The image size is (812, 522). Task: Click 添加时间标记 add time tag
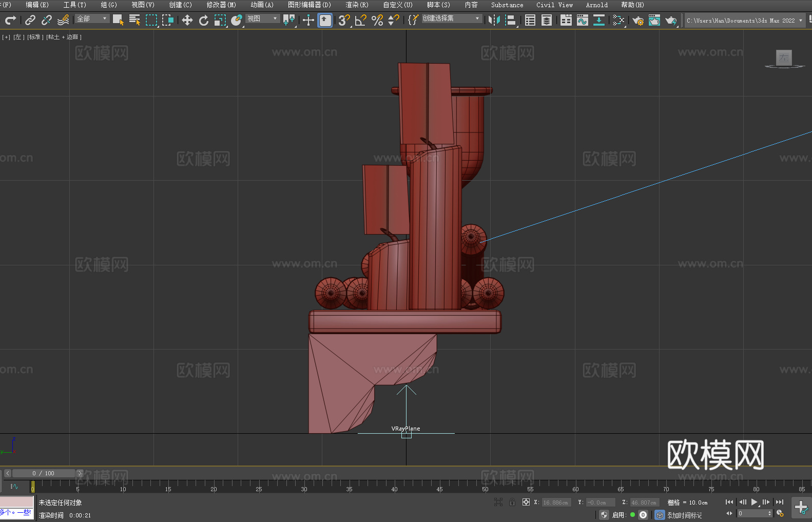click(x=684, y=515)
